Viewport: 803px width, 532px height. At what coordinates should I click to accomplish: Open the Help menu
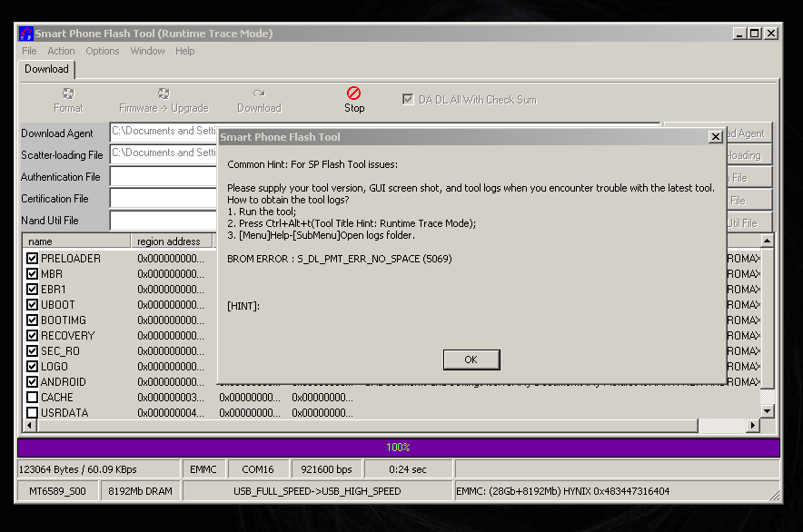(185, 52)
